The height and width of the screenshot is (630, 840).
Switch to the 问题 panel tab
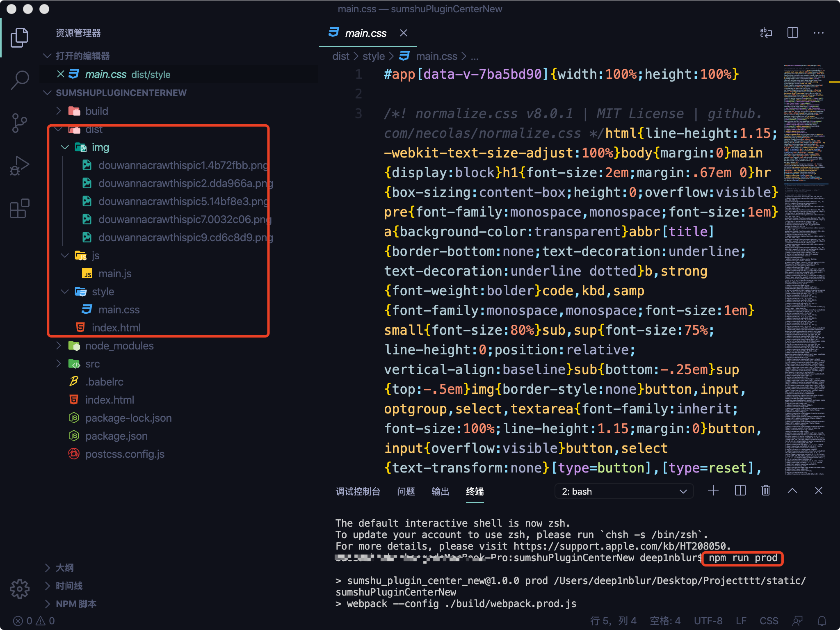(x=406, y=491)
